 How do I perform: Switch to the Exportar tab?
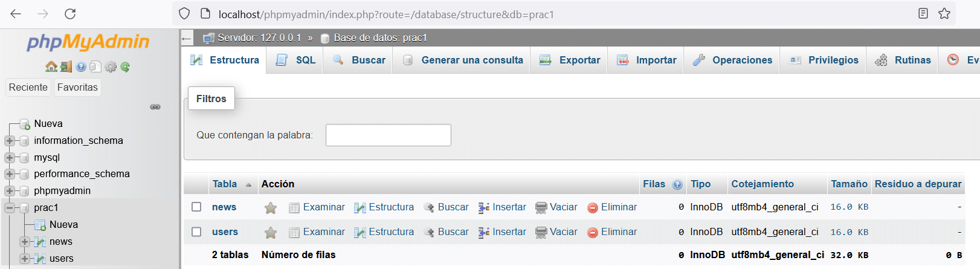pyautogui.click(x=569, y=60)
